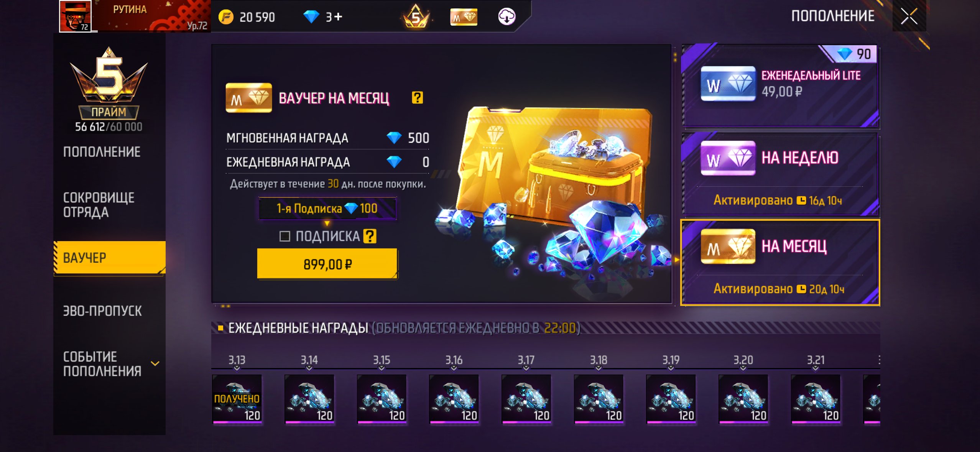Click the gold coin currency icon
Screen dimensions: 980x452
click(226, 17)
